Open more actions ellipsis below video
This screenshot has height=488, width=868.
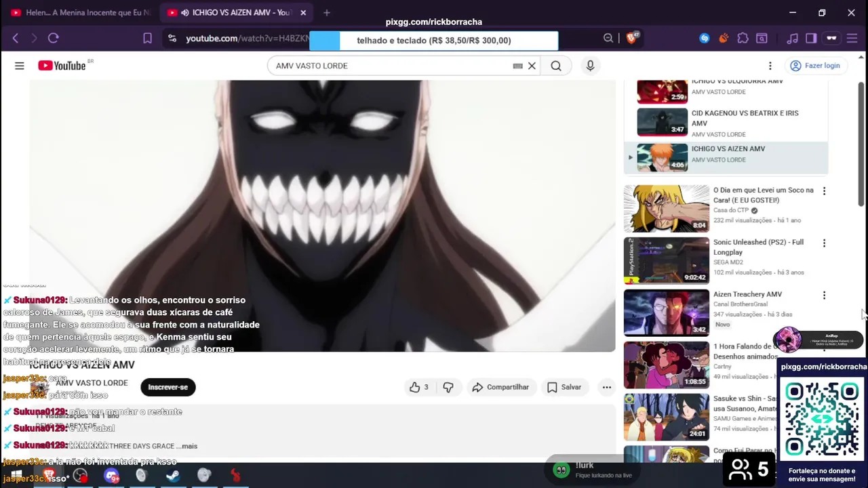[607, 387]
